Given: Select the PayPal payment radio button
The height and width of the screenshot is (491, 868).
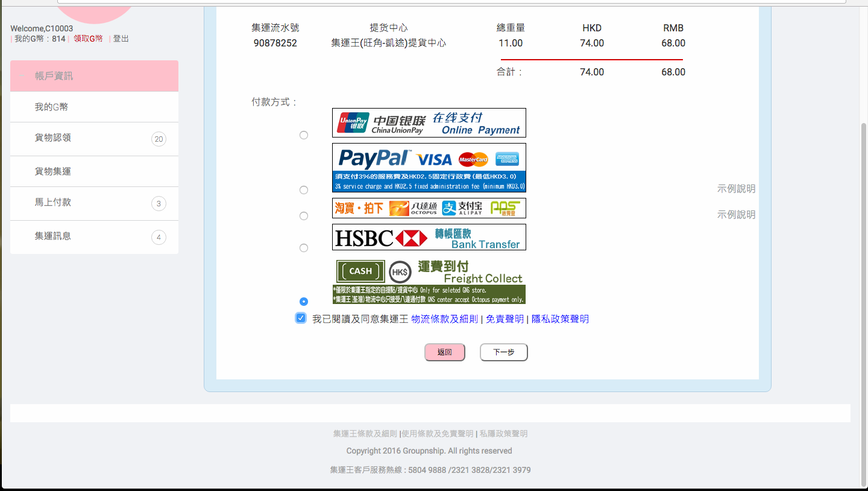Looking at the screenshot, I should point(304,190).
